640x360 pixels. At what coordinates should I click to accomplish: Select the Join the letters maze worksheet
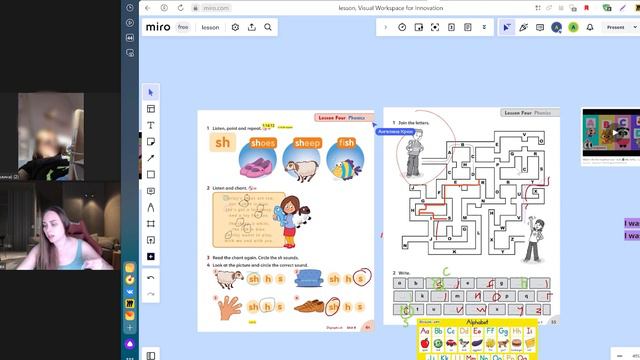471,216
